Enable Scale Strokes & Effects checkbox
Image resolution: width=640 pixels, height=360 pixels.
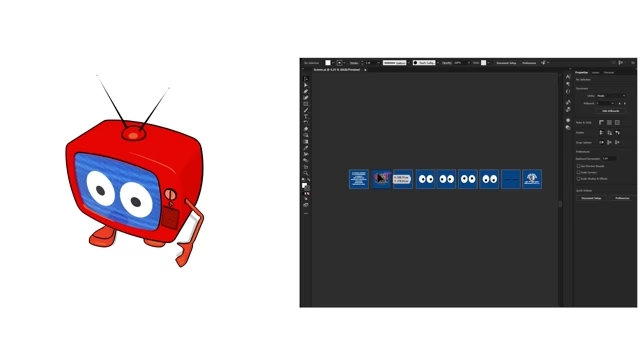click(578, 179)
